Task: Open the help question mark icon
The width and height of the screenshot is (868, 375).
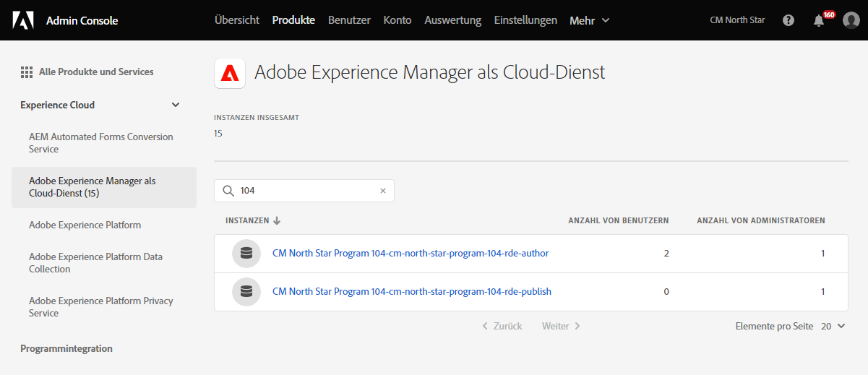Action: pyautogui.click(x=788, y=20)
